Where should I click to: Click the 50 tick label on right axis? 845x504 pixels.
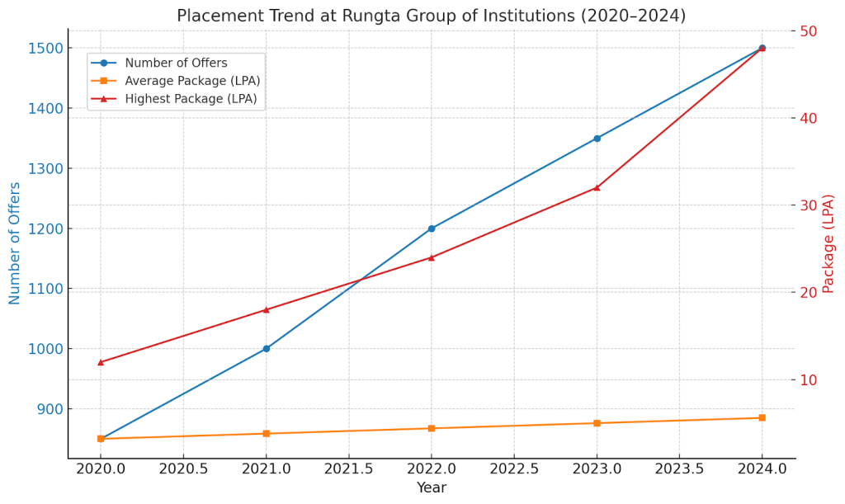pyautogui.click(x=808, y=31)
